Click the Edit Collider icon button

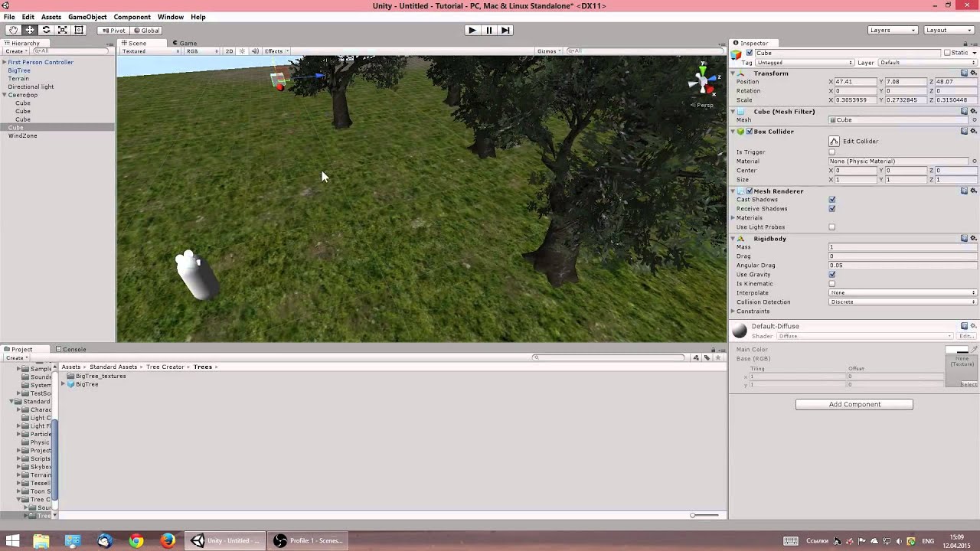coord(834,141)
